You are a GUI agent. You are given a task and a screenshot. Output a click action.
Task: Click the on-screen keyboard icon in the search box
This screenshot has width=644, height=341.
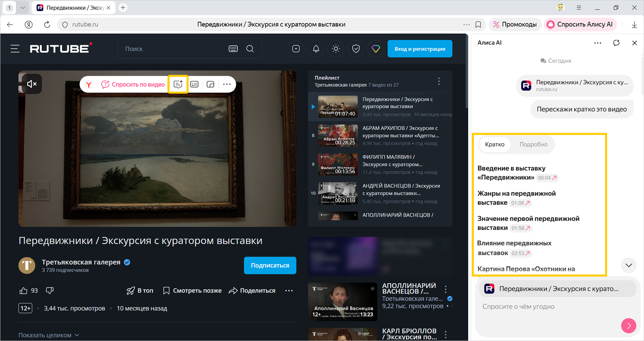point(233,49)
